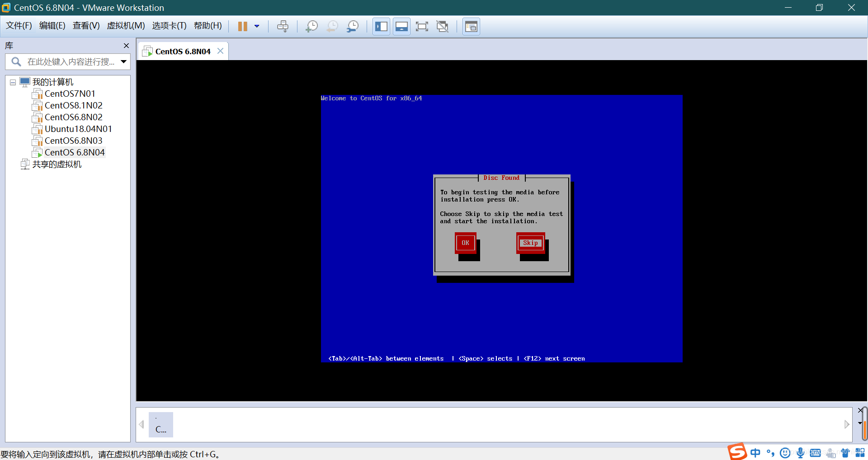
Task: Click the VM thumbnail labeled C...
Action: pyautogui.click(x=161, y=425)
